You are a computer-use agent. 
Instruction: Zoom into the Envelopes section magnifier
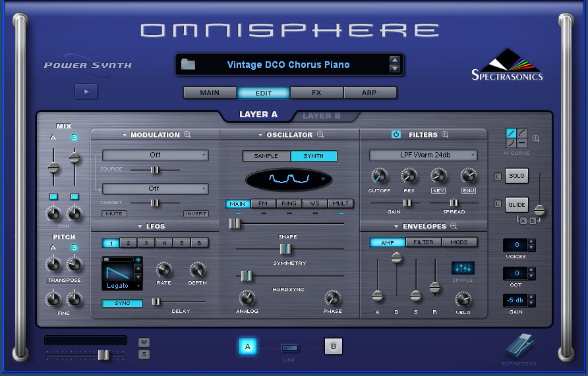454,226
